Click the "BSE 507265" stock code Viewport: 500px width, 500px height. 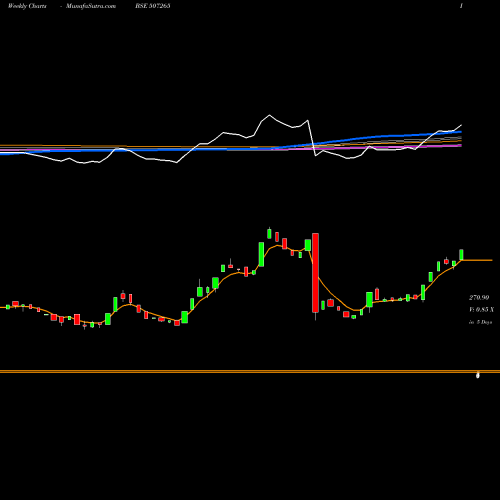[153, 6]
